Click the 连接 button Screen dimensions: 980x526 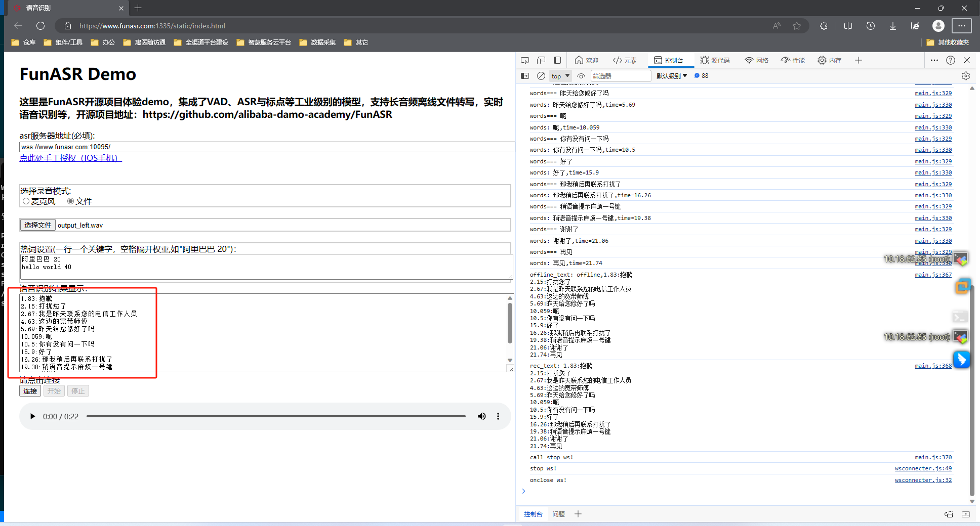(x=30, y=391)
